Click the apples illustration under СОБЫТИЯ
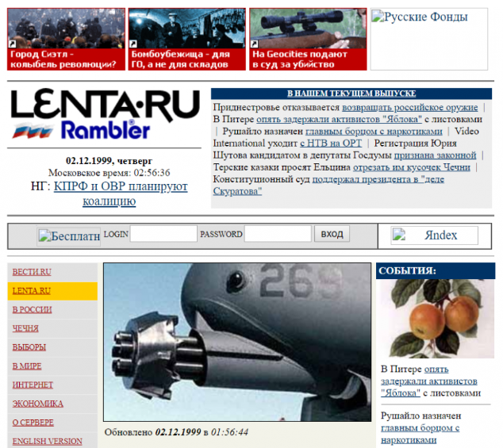The height and width of the screenshot is (448, 503). 437,319
